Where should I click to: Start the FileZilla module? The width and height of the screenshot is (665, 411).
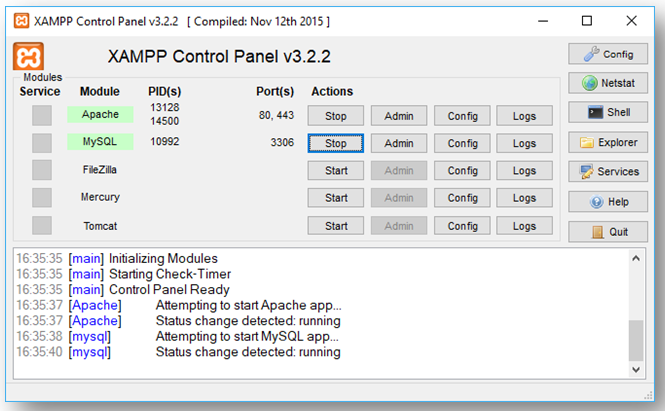tap(336, 171)
